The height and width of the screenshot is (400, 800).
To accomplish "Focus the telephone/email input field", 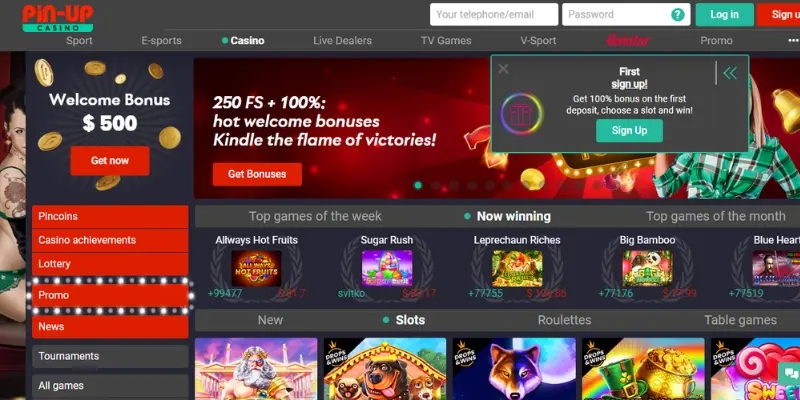I will coord(494,14).
